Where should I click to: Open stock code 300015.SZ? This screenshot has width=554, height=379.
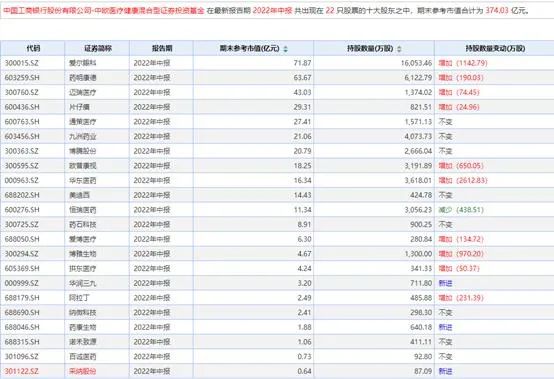(22, 63)
